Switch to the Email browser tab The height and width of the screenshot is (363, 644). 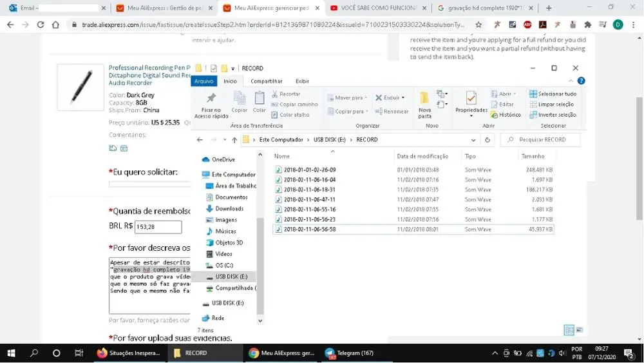click(56, 8)
